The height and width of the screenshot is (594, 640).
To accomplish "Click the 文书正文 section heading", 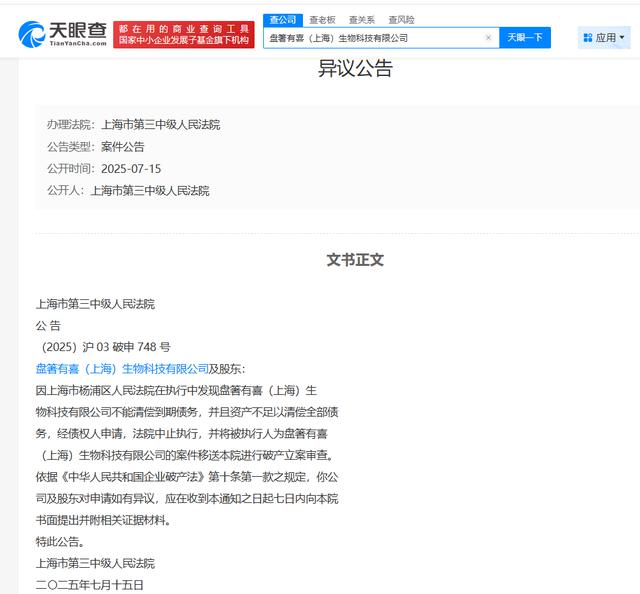I will pos(355,260).
